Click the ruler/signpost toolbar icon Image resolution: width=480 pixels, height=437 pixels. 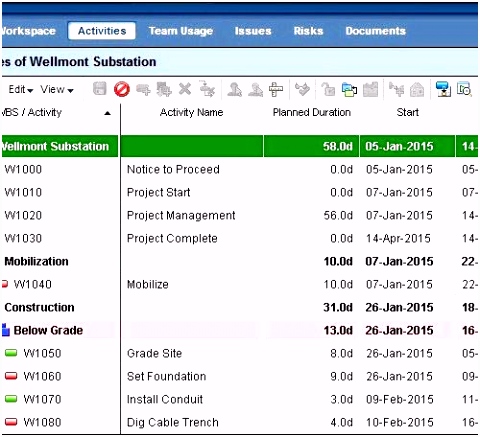[x=276, y=89]
